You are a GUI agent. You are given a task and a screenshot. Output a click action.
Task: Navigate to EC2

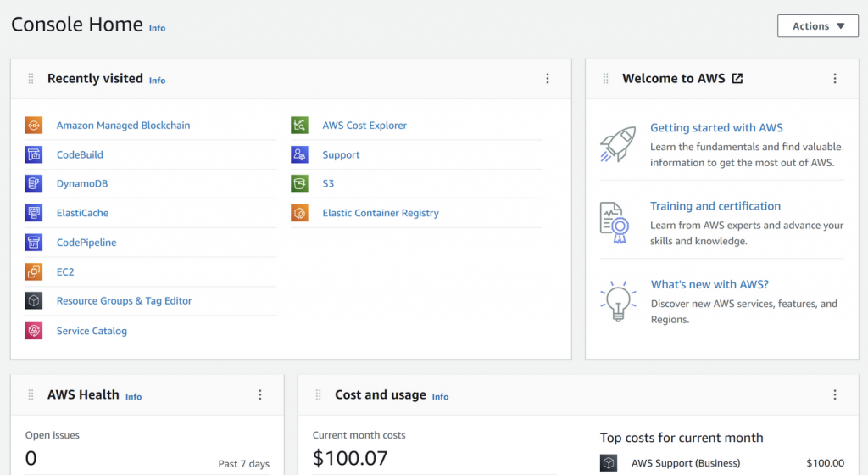pos(65,271)
